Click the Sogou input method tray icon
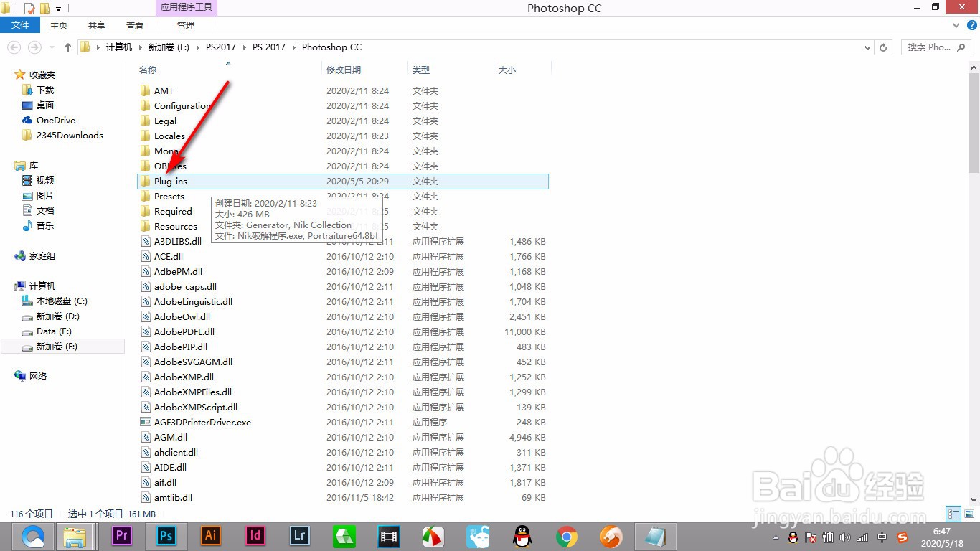 903,537
